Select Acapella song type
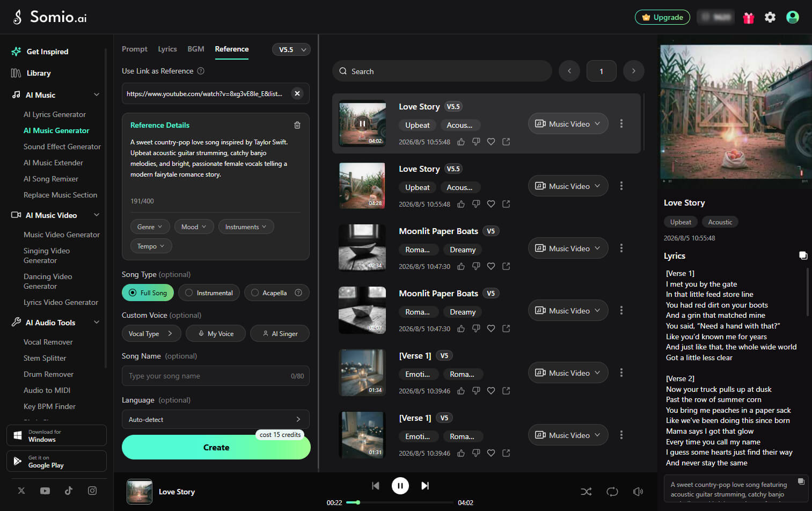 (277, 293)
